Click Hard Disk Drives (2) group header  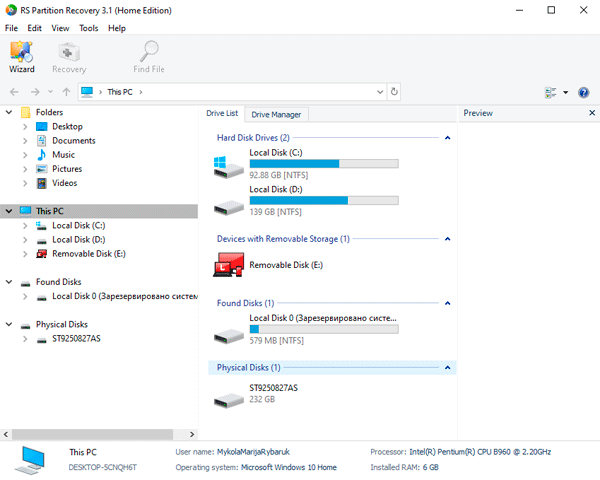pyautogui.click(x=253, y=138)
